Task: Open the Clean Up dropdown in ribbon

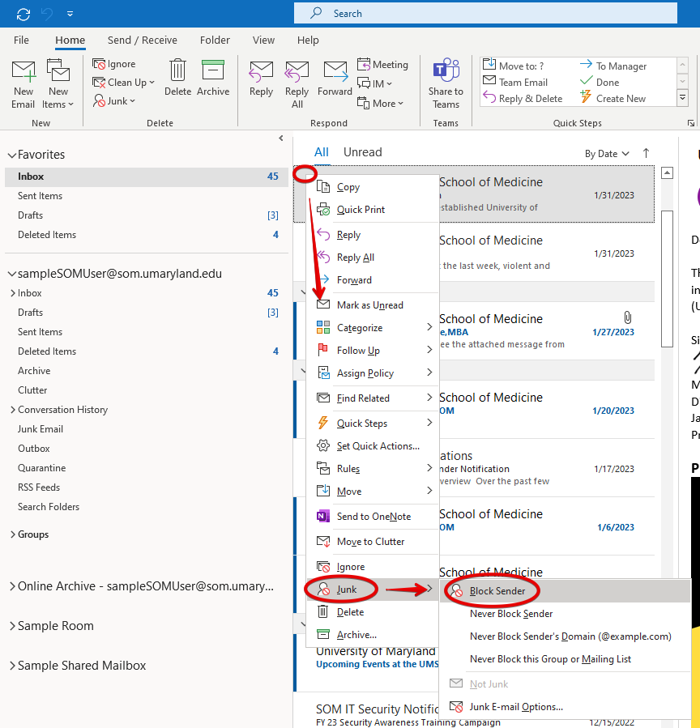Action: pos(126,83)
